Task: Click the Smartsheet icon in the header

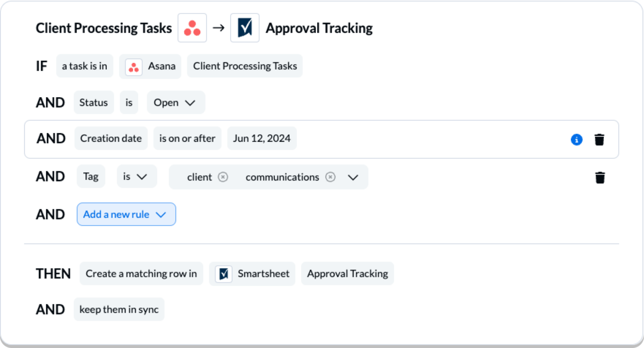Action: click(245, 27)
